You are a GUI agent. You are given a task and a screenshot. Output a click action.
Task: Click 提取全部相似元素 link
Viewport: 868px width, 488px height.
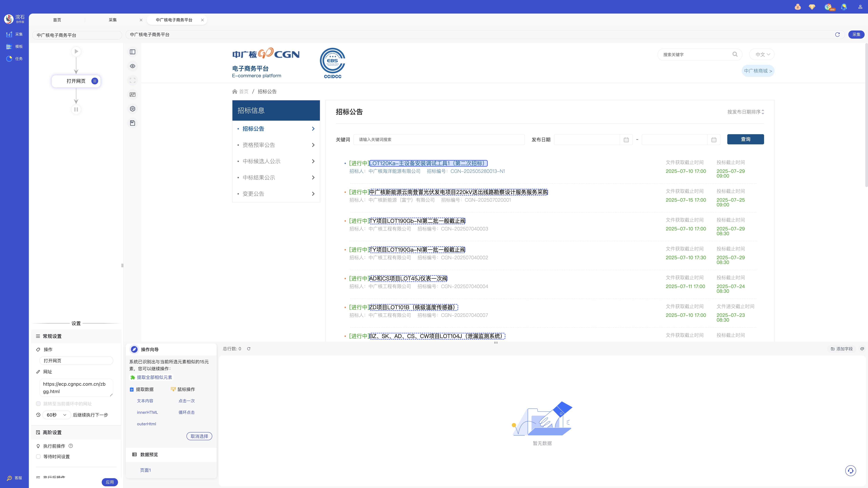pyautogui.click(x=154, y=377)
